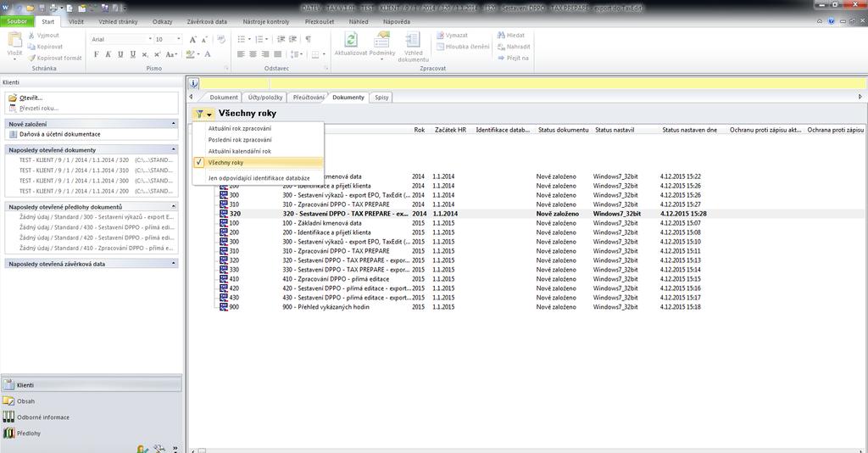Click the Nahradit replace command
Screen dimensions: 868x453
click(514, 47)
